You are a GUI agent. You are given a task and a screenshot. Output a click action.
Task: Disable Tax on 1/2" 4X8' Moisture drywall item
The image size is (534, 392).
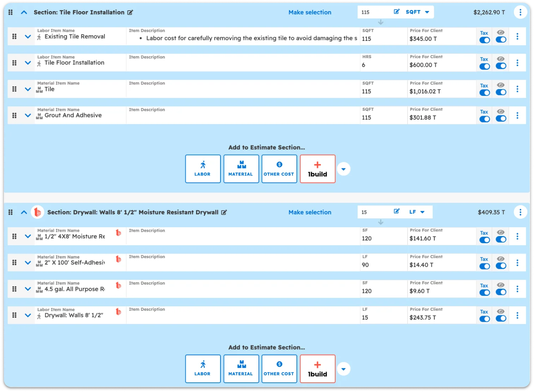click(484, 240)
